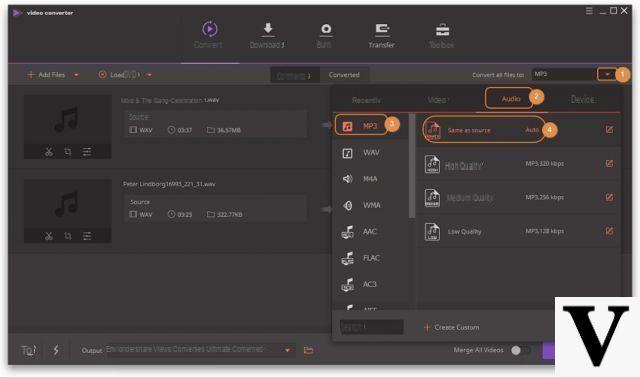The image size is (640, 377).
Task: Switch to the Device tab
Action: 582,99
